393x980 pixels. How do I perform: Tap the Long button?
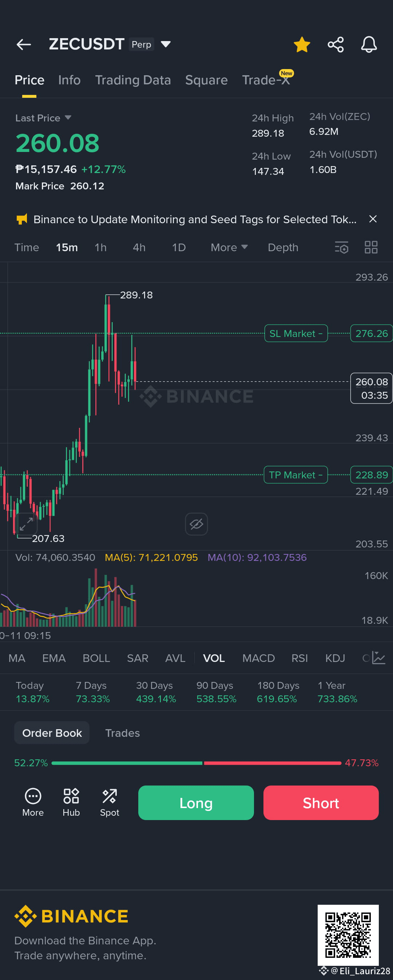196,803
